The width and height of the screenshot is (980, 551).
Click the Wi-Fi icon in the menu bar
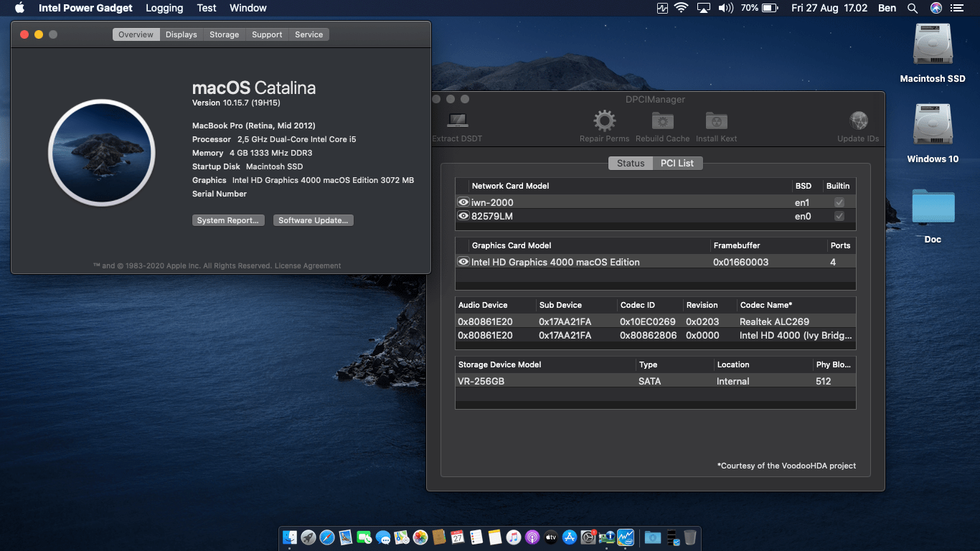point(681,8)
